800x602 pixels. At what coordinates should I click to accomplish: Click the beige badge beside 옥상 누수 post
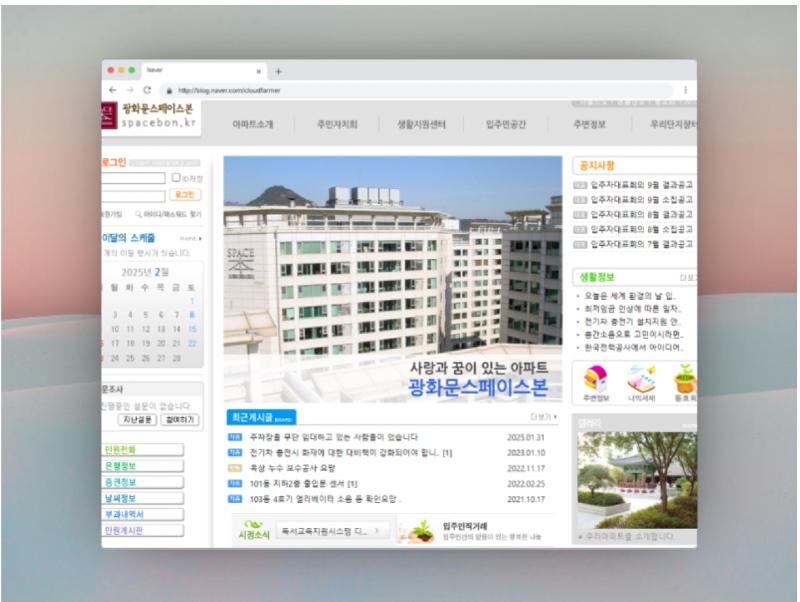tap(234, 468)
